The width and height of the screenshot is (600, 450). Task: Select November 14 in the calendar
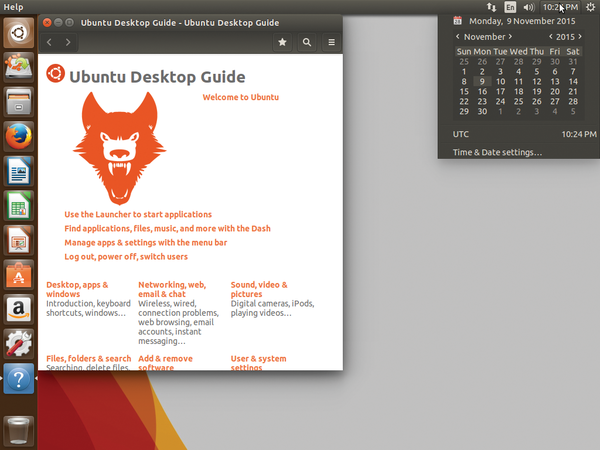click(573, 82)
